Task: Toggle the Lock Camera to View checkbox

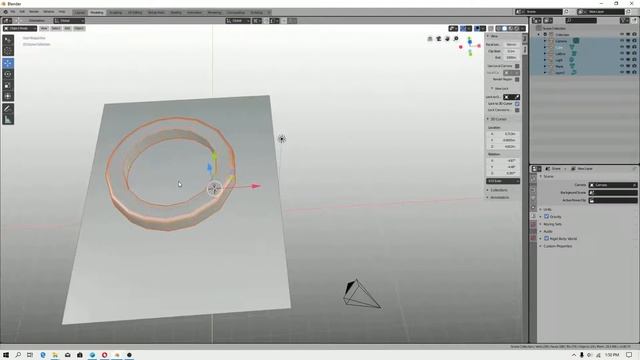Action: click(x=517, y=110)
